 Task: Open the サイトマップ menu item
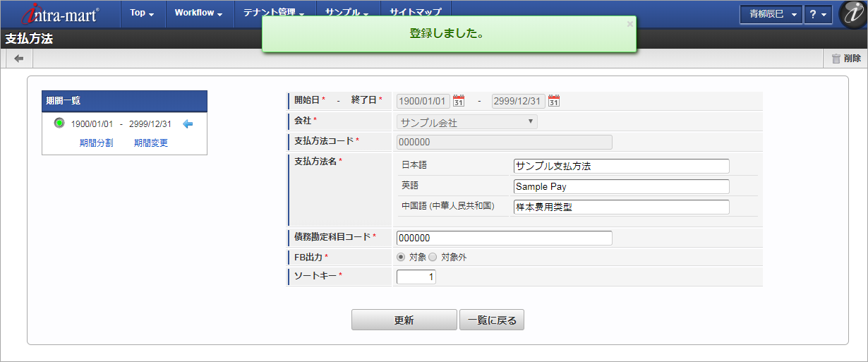click(x=416, y=13)
